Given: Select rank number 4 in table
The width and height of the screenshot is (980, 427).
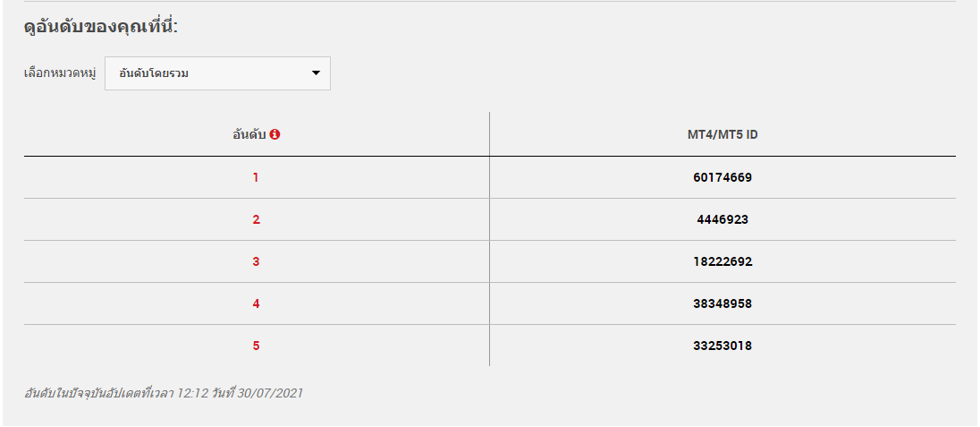Looking at the screenshot, I should 256,303.
